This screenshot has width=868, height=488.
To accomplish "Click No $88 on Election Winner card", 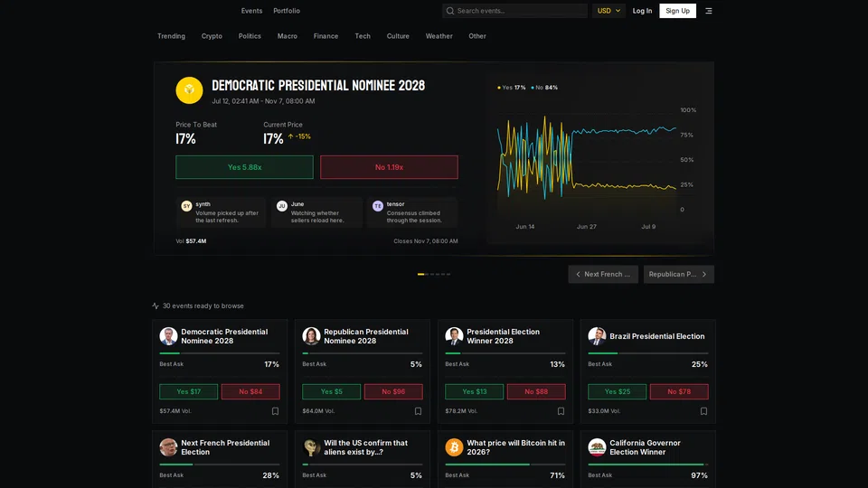I will 536,391.
